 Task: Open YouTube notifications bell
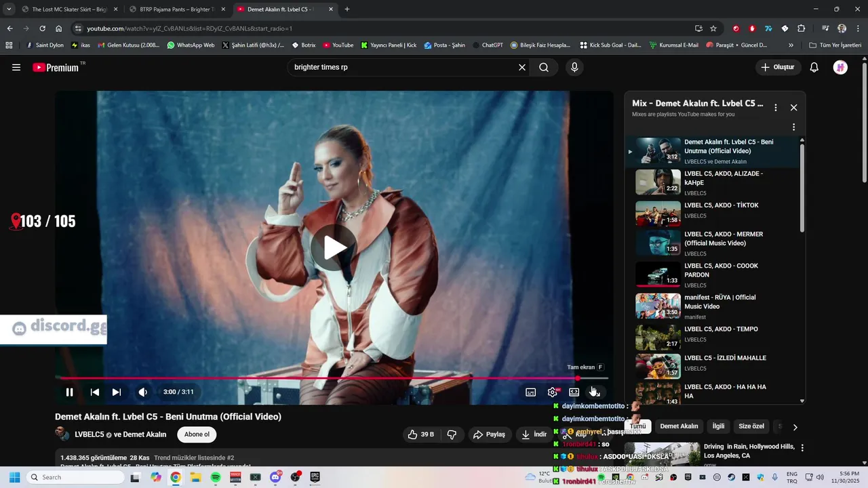tap(814, 67)
